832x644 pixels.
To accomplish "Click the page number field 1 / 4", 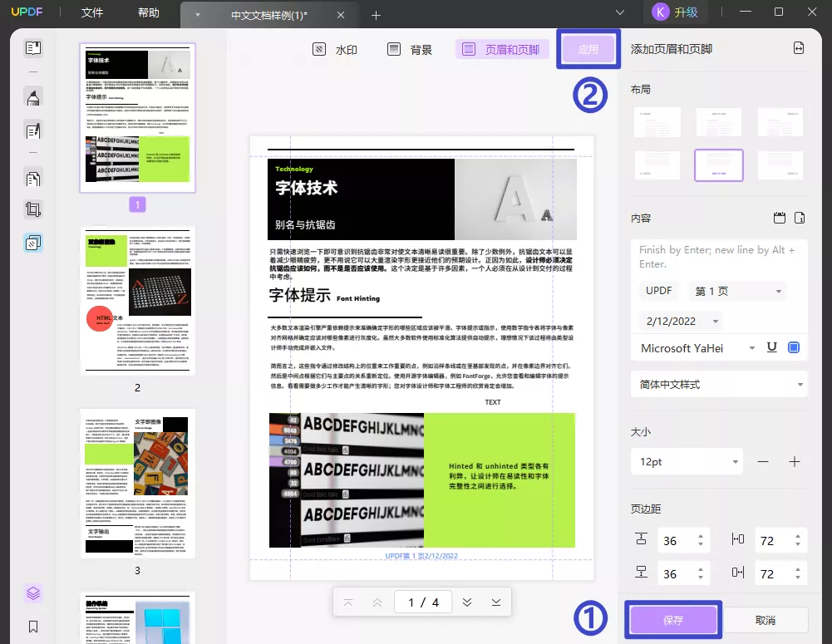I will 423,602.
